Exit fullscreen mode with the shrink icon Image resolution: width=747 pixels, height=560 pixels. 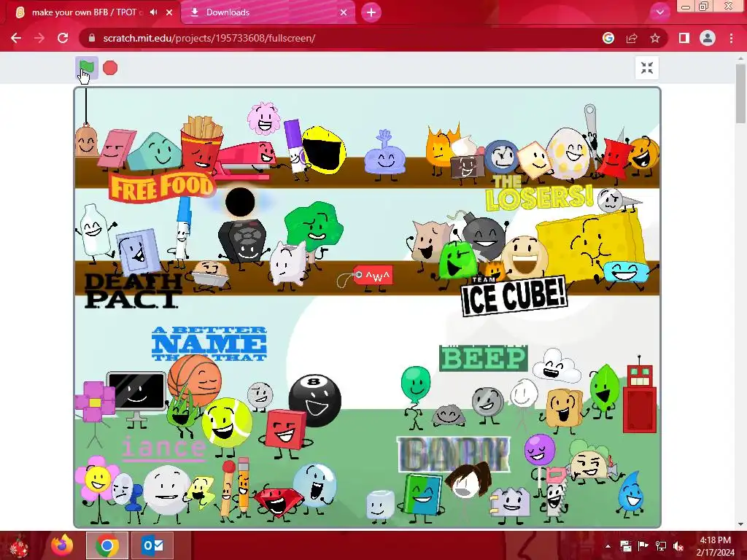[x=646, y=68]
